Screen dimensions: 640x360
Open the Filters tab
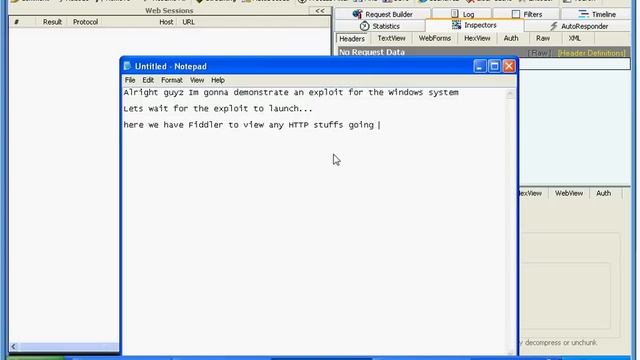tap(527, 14)
